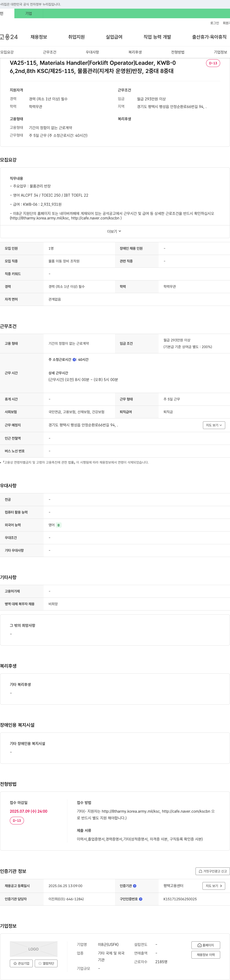Viewport: 230px width, 980px height.
Task: Select 물품 이동 장비 조작원 job category
Action: [x=64, y=261]
